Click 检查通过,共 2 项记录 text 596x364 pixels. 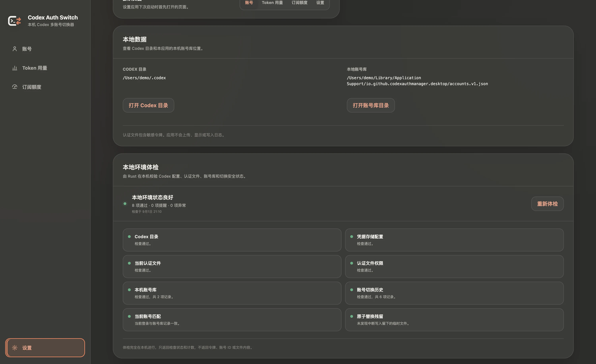point(155,297)
